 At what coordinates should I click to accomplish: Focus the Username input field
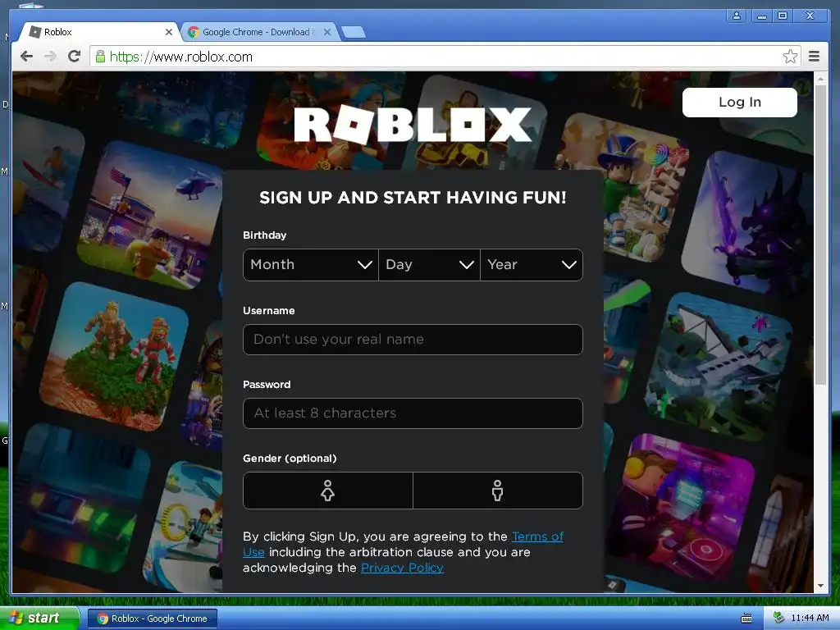[413, 340]
